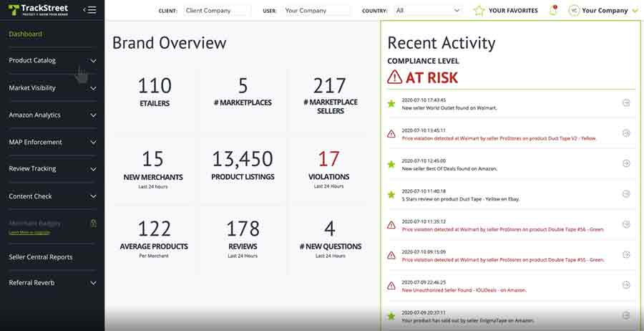The height and width of the screenshot is (331, 644).
Task: Open the Country dropdown set to All
Action: tap(428, 11)
